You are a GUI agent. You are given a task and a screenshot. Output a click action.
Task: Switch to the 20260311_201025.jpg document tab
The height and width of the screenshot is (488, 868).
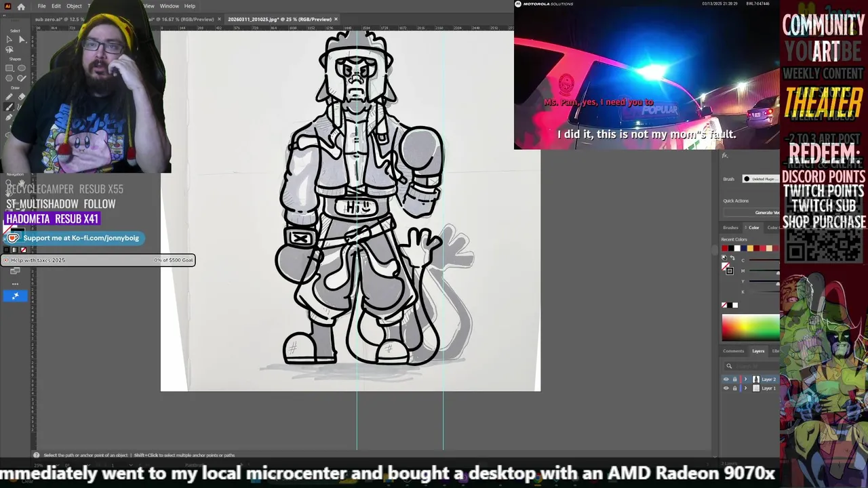[x=279, y=19]
